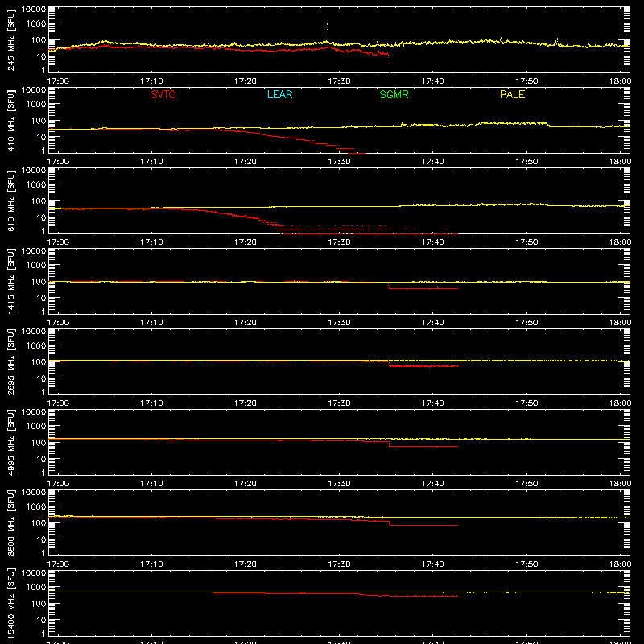Select the 4995 MHz [SFU] axis title
Image resolution: width=644 pixels, height=644 pixels.
[11, 443]
